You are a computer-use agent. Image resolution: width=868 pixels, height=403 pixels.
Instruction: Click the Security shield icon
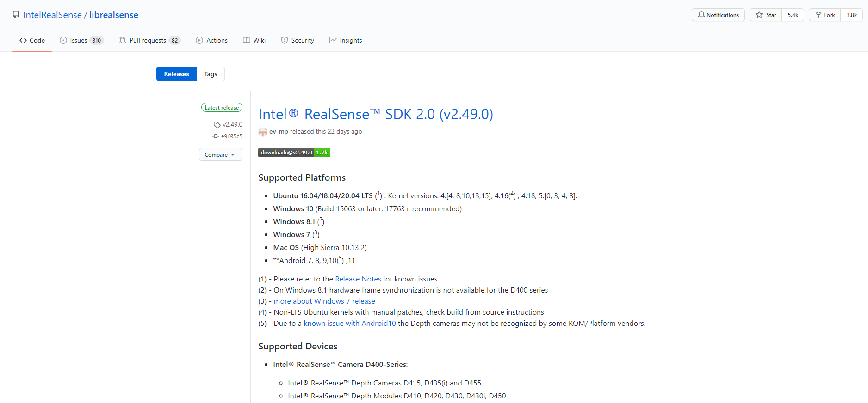pyautogui.click(x=285, y=40)
